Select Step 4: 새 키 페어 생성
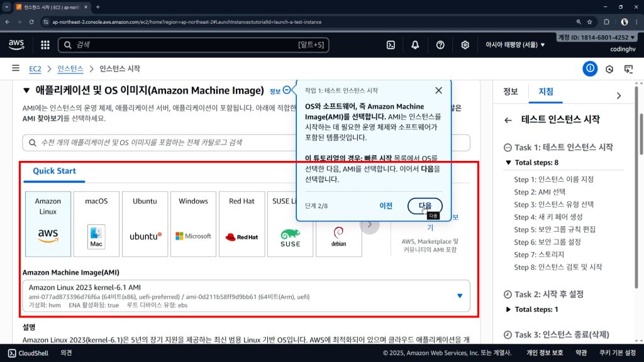Image resolution: width=644 pixels, height=362 pixels. click(x=548, y=217)
